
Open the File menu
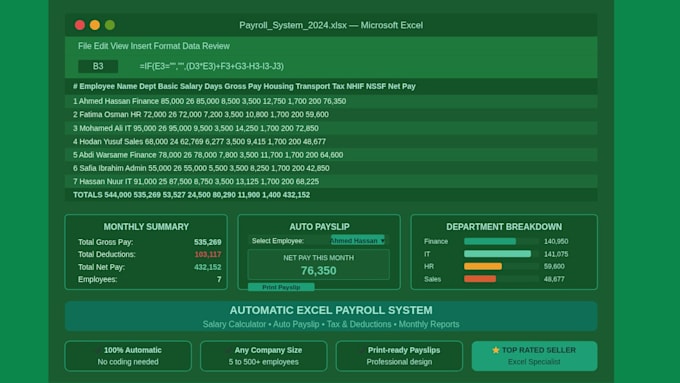[x=85, y=46]
